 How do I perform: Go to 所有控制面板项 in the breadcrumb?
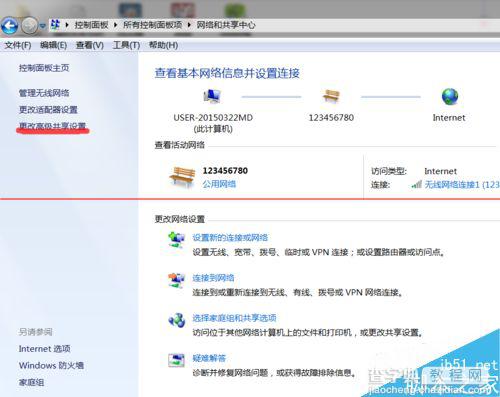point(153,25)
